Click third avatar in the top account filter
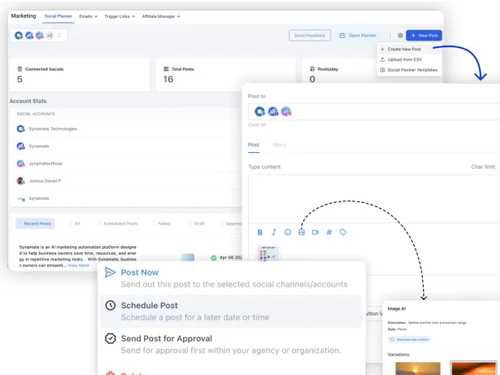The height and width of the screenshot is (375, 500). [x=40, y=35]
